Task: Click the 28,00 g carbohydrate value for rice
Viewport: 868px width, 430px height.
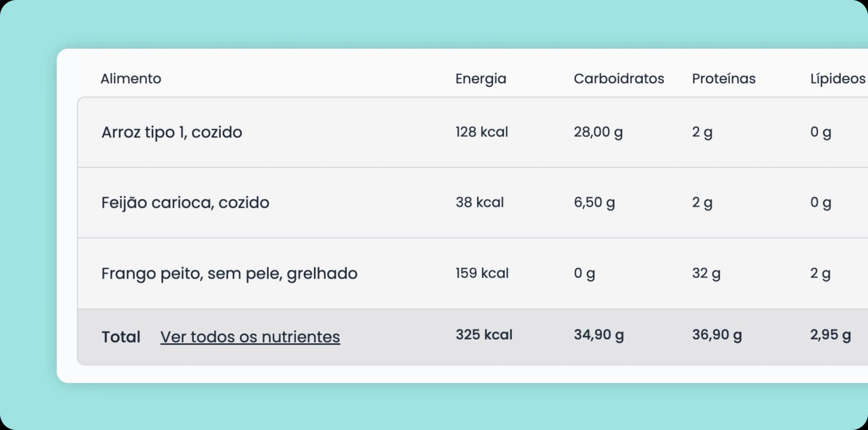Action: pyautogui.click(x=598, y=132)
